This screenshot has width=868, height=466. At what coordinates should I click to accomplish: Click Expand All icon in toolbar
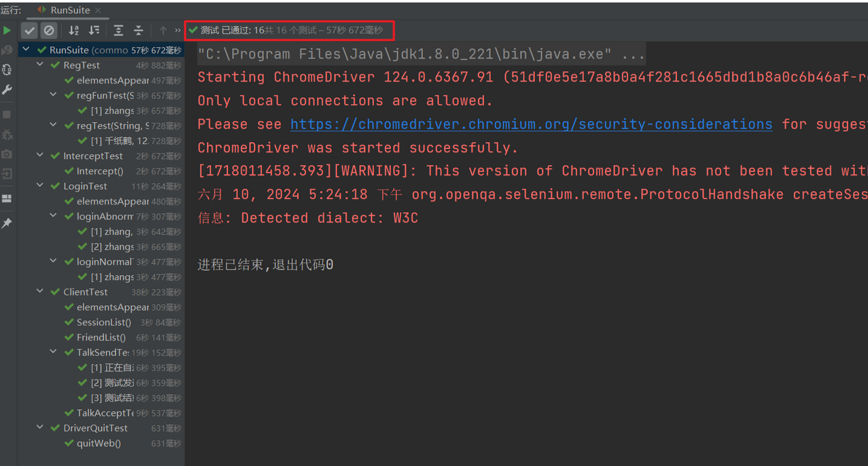click(119, 30)
